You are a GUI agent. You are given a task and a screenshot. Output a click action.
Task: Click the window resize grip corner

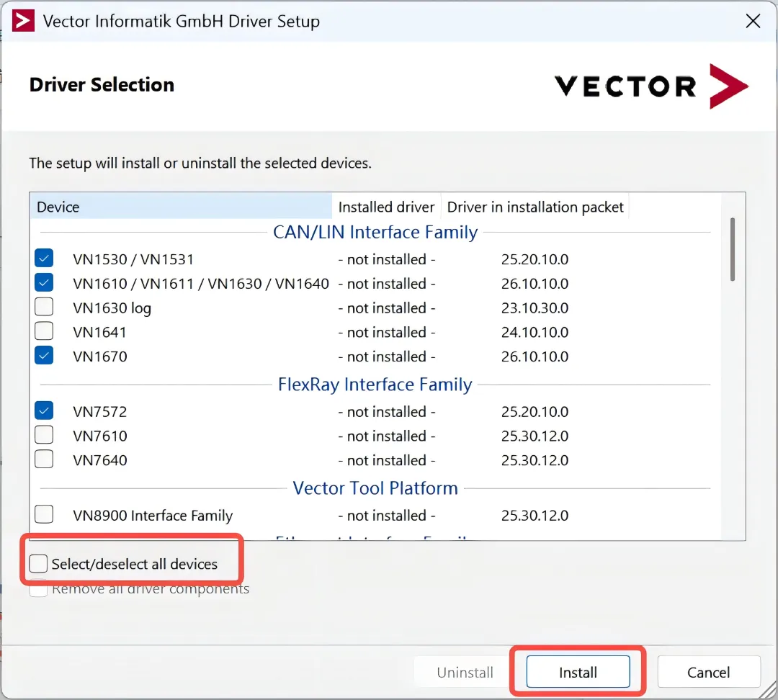tap(769, 691)
